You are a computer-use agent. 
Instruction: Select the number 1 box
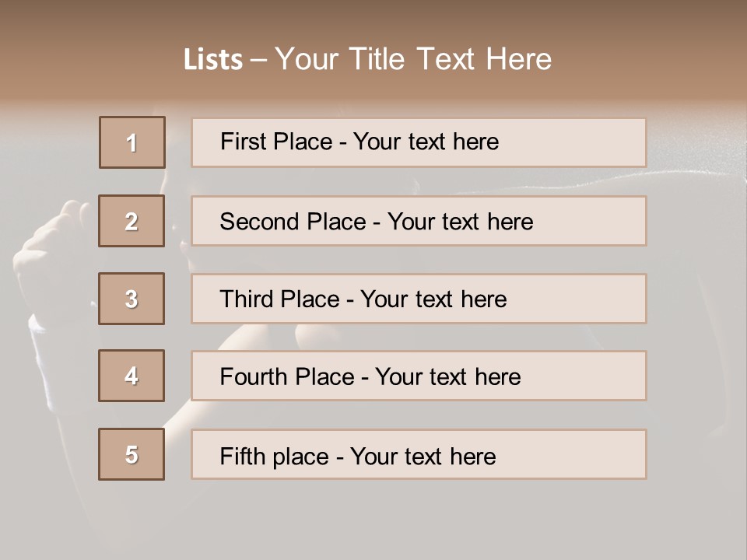(132, 142)
